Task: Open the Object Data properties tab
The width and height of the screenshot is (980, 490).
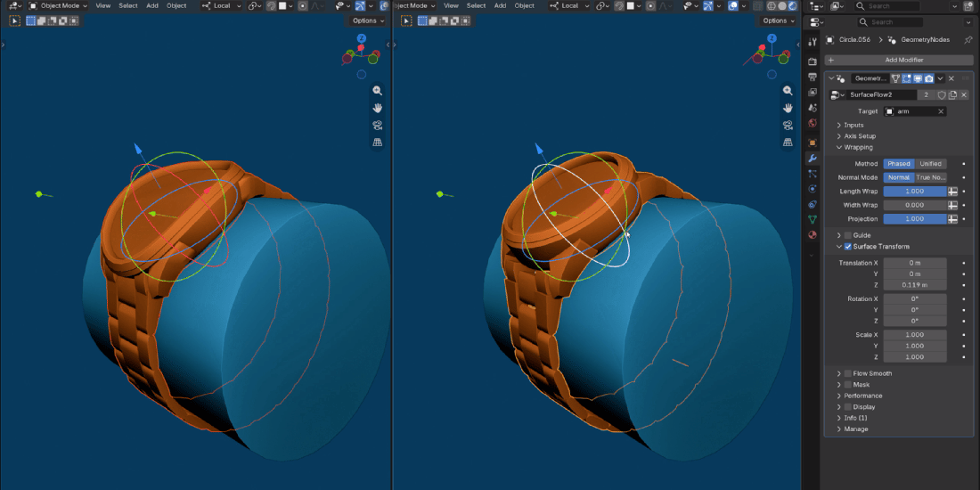Action: click(x=813, y=219)
